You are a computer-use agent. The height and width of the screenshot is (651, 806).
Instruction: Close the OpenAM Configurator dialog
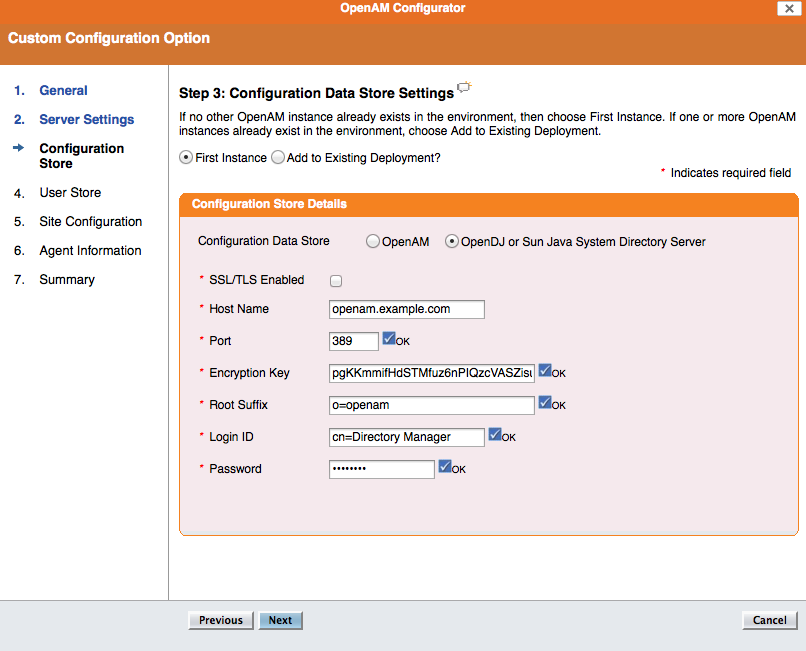[789, 8]
